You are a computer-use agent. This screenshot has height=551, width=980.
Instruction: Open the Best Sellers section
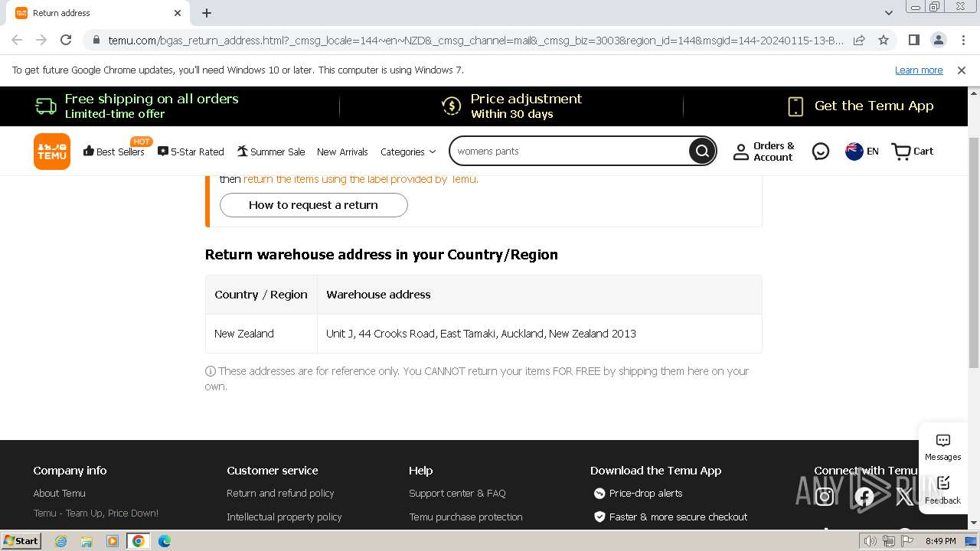point(113,152)
